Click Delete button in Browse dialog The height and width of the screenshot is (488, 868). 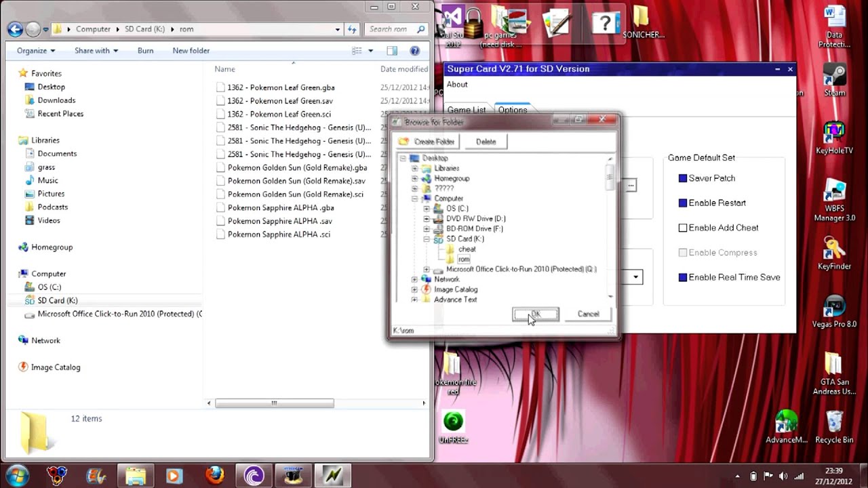(486, 142)
